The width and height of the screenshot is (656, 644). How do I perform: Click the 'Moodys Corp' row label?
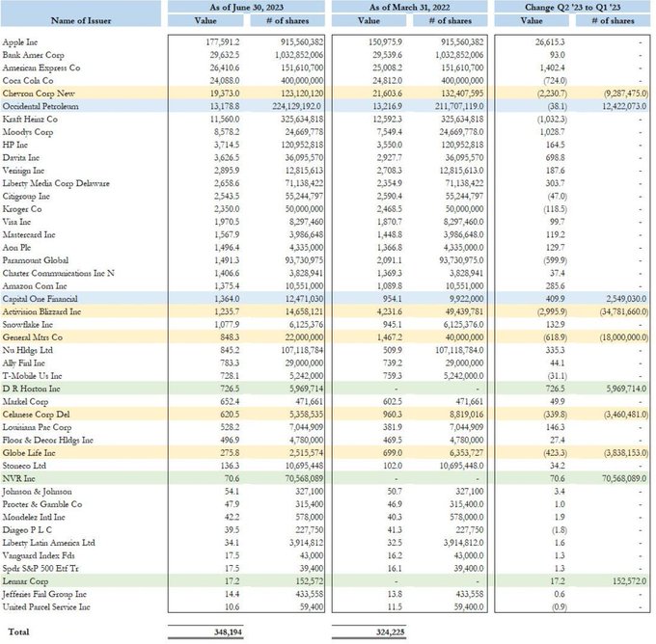point(28,132)
